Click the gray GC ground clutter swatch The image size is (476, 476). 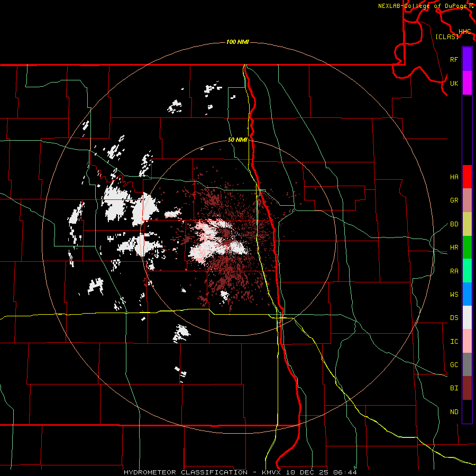(x=467, y=364)
